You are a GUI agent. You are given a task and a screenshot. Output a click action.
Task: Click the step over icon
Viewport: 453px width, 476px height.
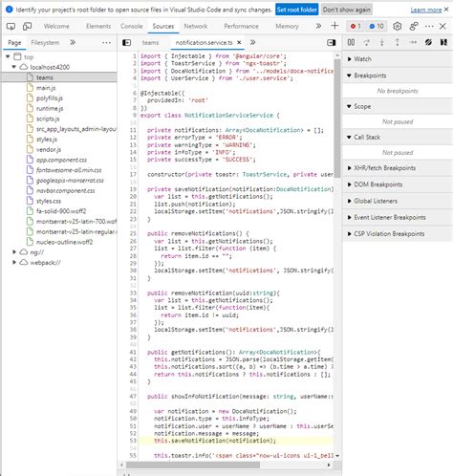pos(367,42)
